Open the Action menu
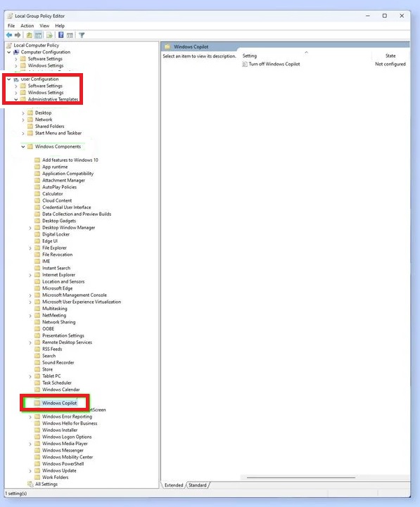This screenshot has height=507, width=420. 27,25
